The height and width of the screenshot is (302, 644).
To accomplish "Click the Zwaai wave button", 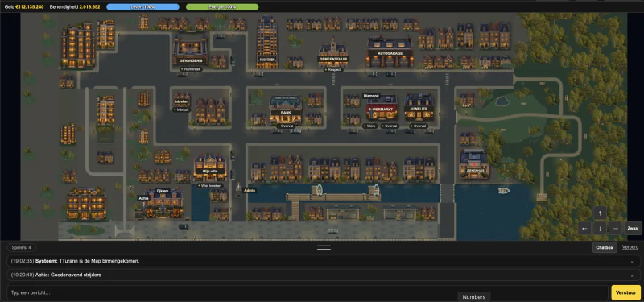I will click(633, 228).
